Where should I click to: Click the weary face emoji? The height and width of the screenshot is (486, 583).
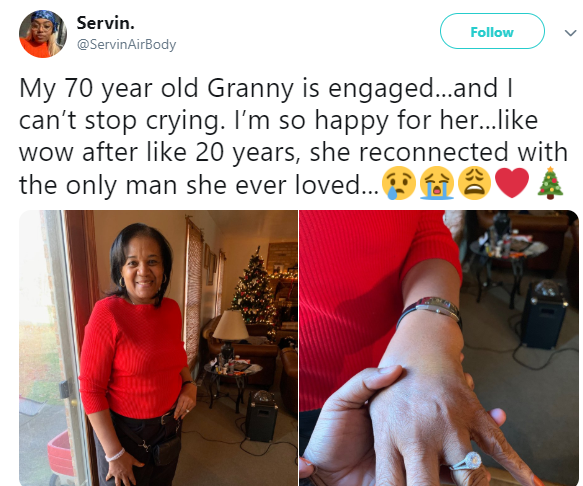pyautogui.click(x=474, y=183)
